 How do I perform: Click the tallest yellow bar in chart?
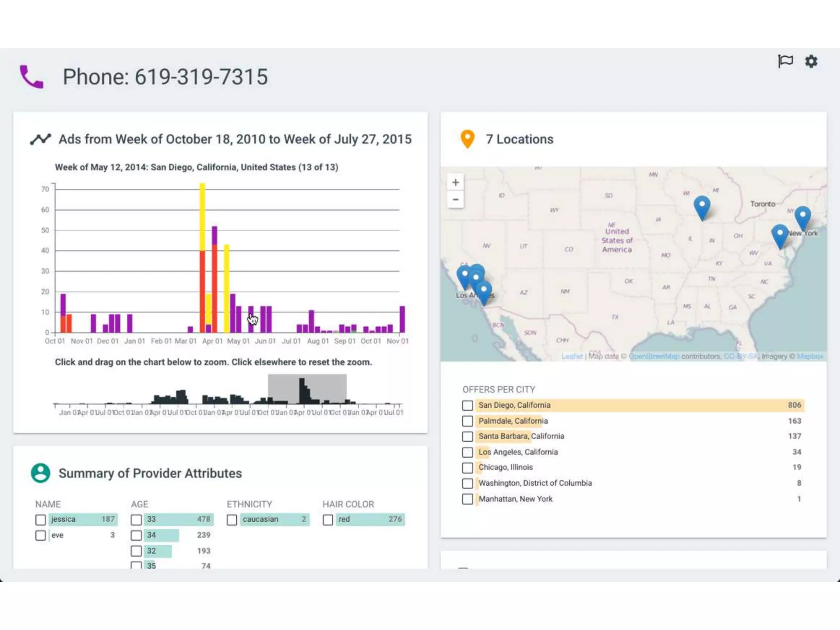[202, 216]
